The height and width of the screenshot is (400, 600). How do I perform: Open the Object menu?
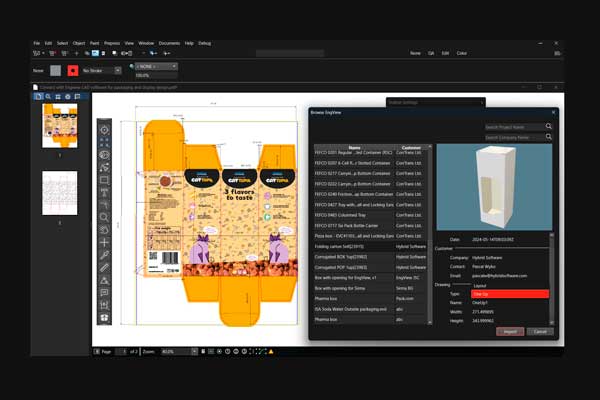pos(79,43)
